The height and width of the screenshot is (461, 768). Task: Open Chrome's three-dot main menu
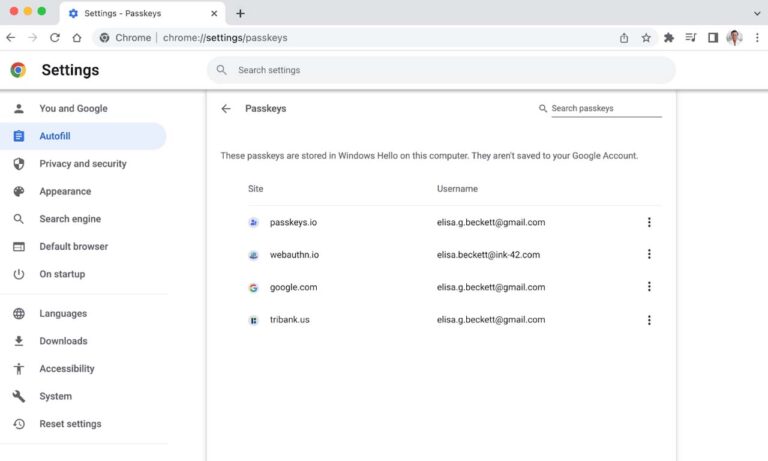click(757, 38)
